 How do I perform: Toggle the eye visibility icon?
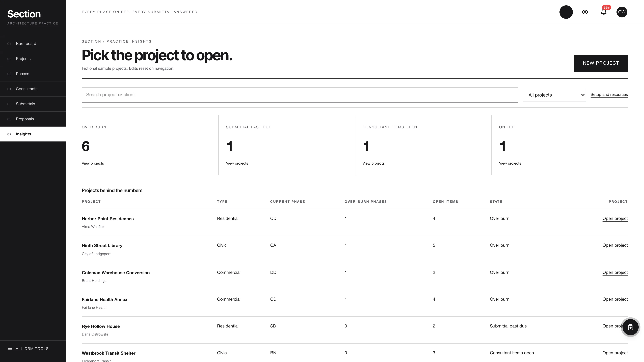(x=585, y=12)
